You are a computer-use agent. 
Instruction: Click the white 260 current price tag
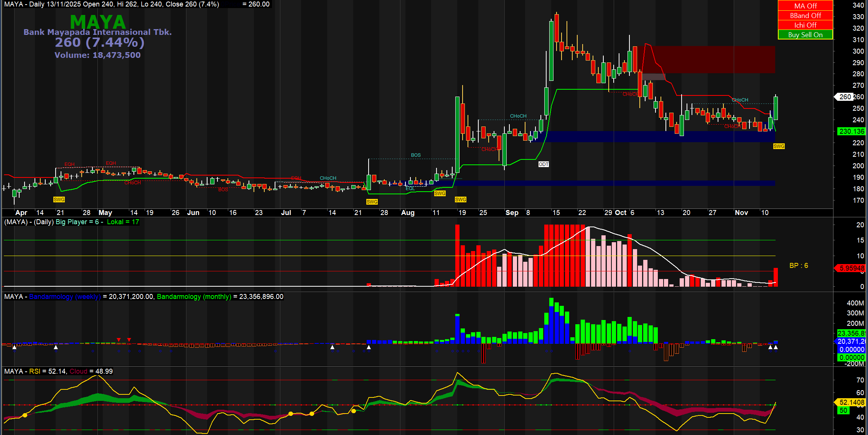point(845,97)
